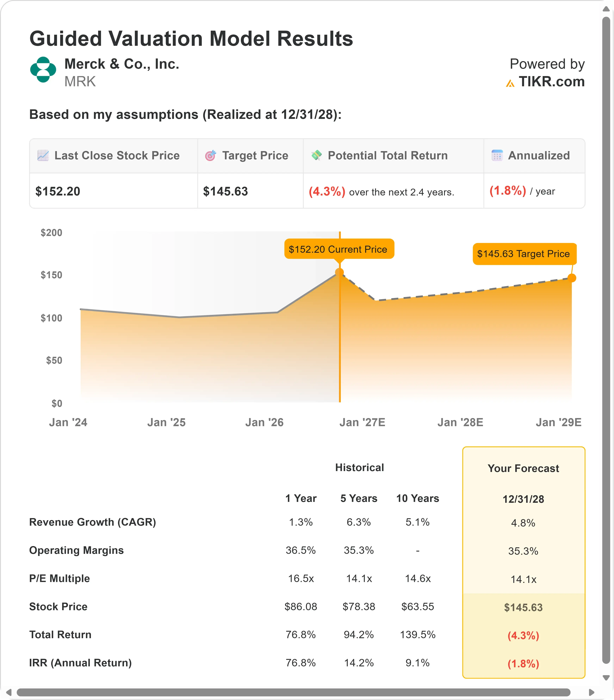614x700 pixels.
Task: Click the P/E Multiple row label
Action: [60, 578]
